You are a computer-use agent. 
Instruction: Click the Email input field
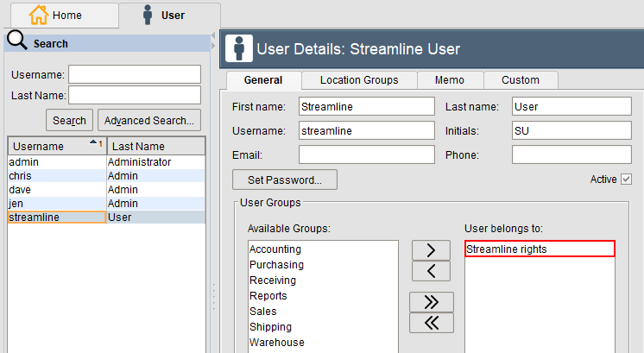click(x=367, y=154)
